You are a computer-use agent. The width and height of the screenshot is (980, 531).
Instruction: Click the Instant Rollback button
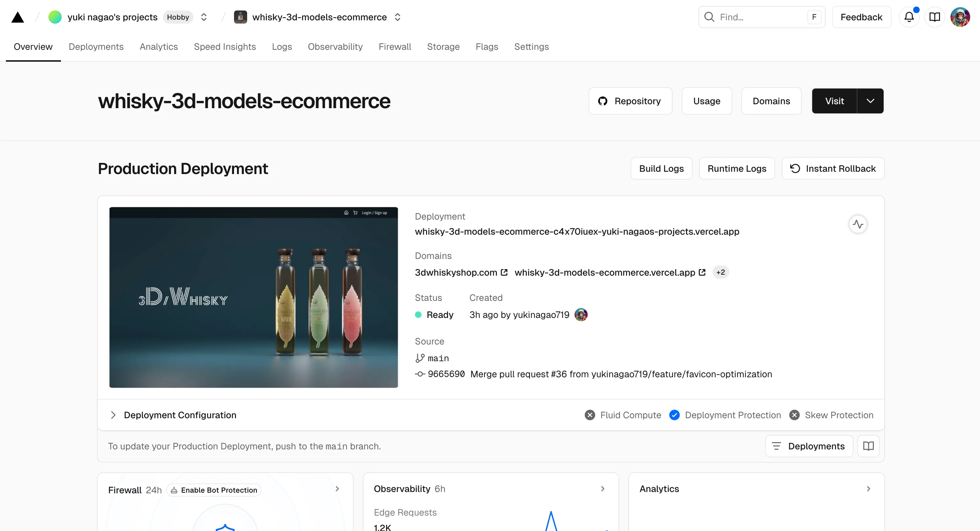[833, 168]
